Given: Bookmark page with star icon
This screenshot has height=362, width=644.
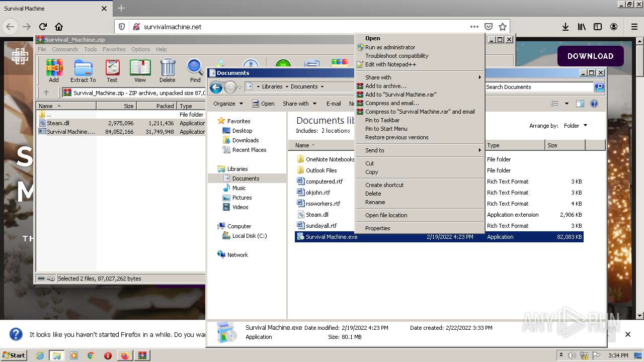Looking at the screenshot, I should pos(502,27).
